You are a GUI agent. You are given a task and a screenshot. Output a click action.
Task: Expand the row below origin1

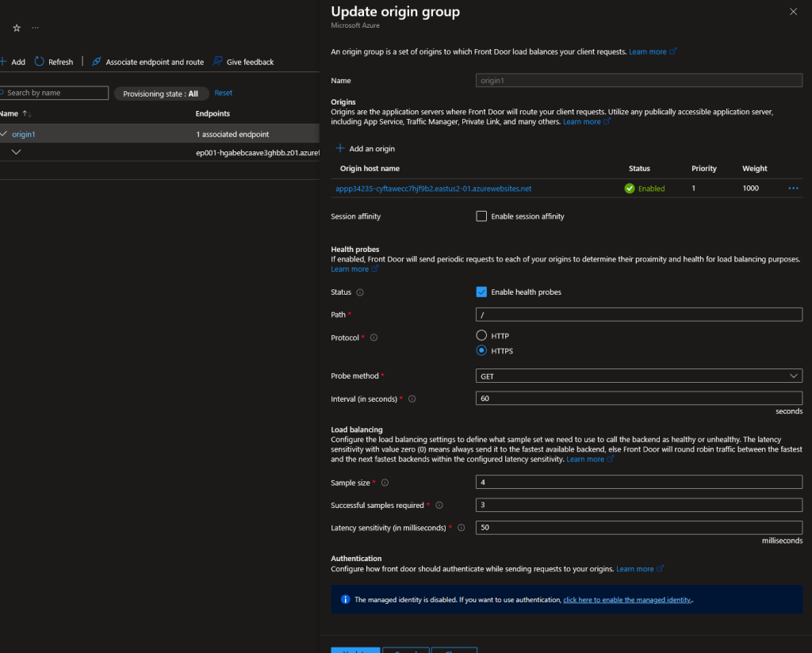point(17,152)
